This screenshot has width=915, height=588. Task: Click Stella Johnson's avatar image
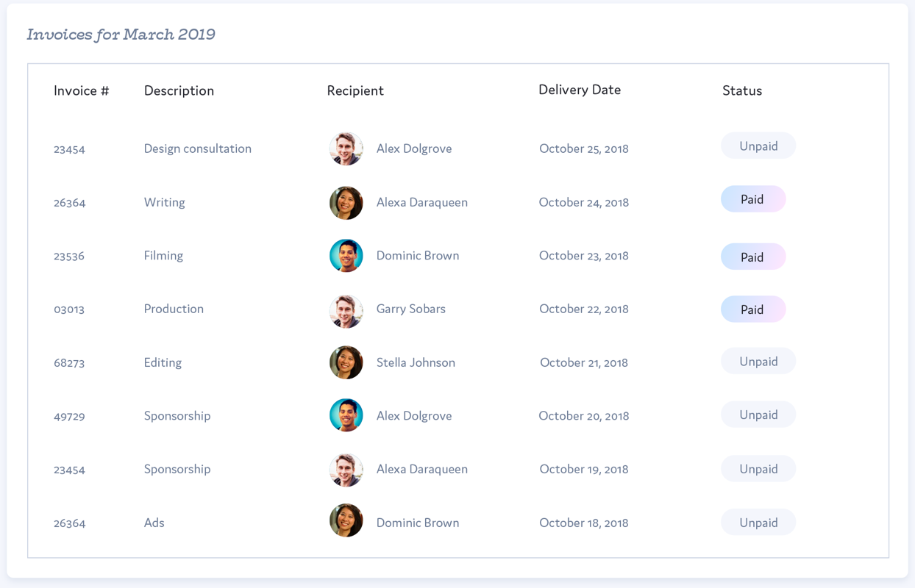pyautogui.click(x=346, y=362)
